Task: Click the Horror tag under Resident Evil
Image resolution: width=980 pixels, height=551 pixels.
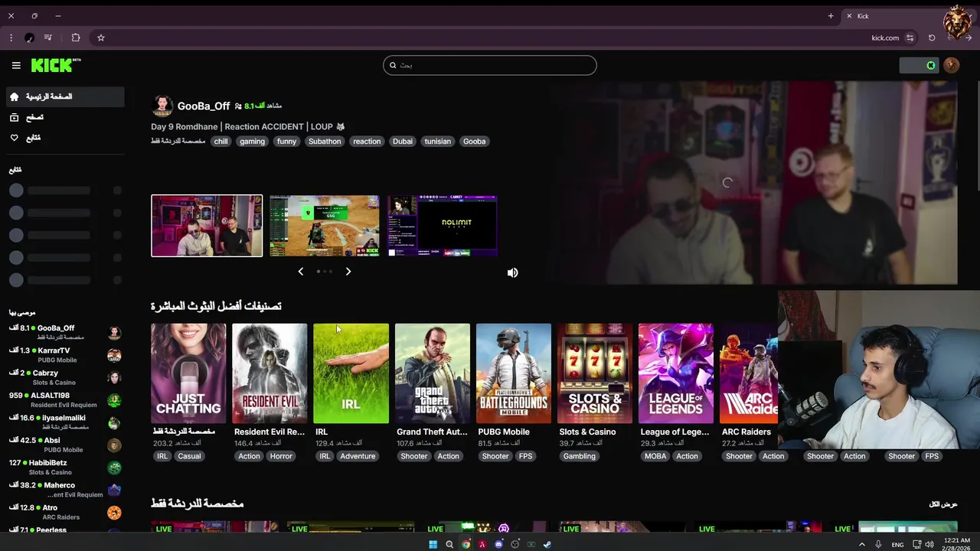Action: click(x=281, y=456)
